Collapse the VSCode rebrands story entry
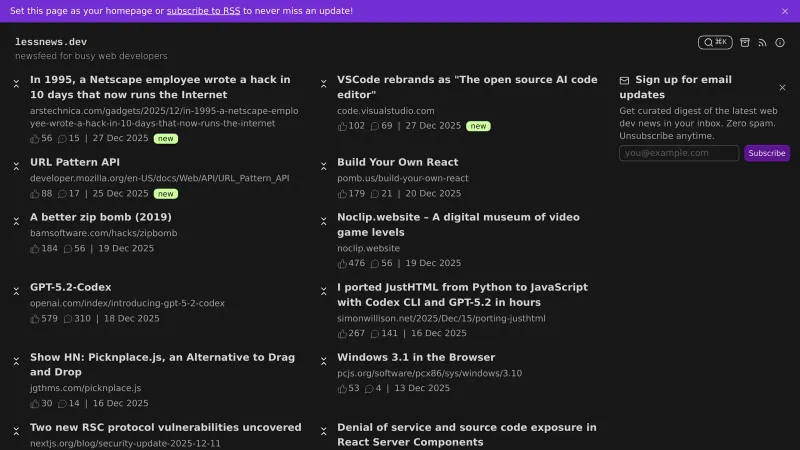The image size is (800, 450). click(x=323, y=84)
